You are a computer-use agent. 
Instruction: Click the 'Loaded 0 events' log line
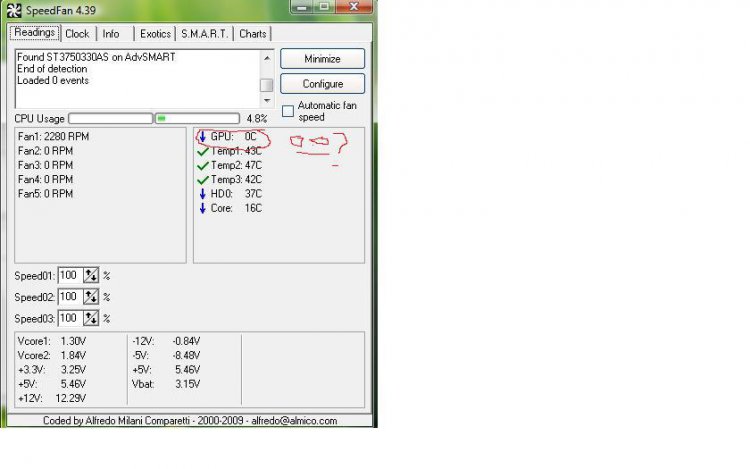point(53,81)
